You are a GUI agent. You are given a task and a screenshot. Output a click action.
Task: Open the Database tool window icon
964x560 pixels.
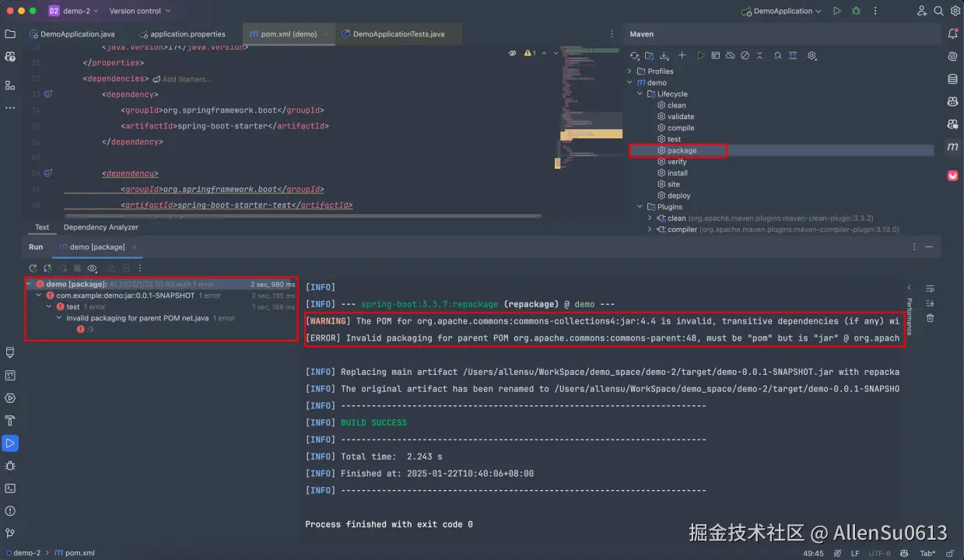click(x=952, y=79)
